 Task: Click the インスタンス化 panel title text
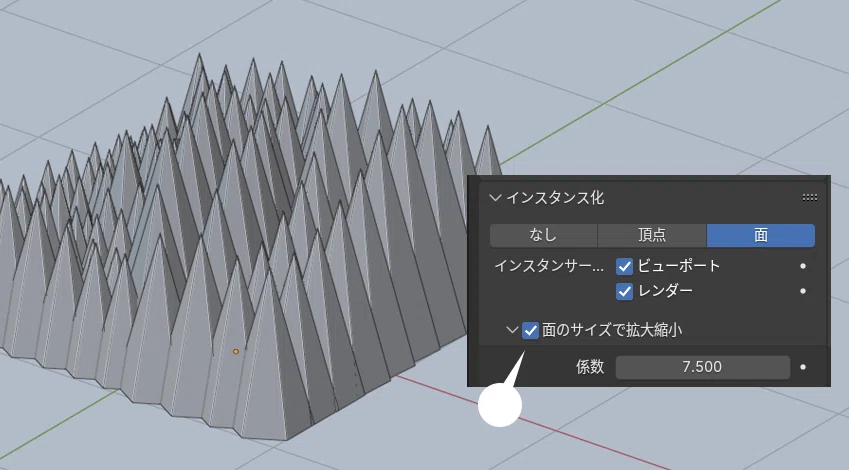point(555,198)
